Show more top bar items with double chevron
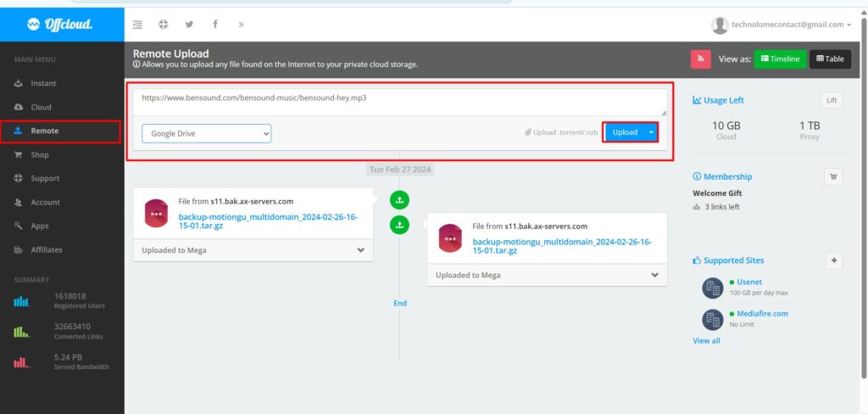Image resolution: width=868 pixels, height=414 pixels. pos(242,25)
